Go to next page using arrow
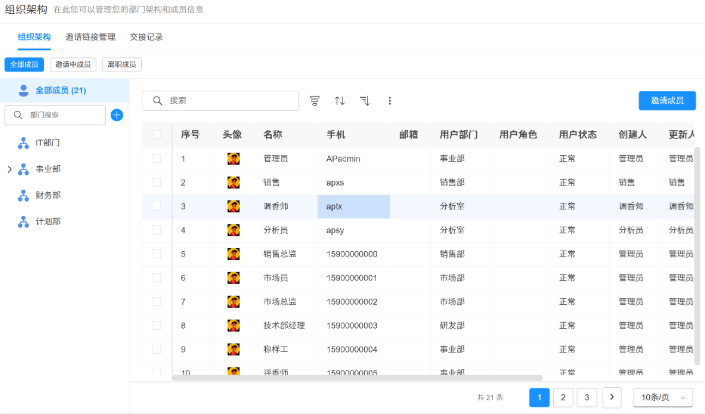 [x=612, y=397]
